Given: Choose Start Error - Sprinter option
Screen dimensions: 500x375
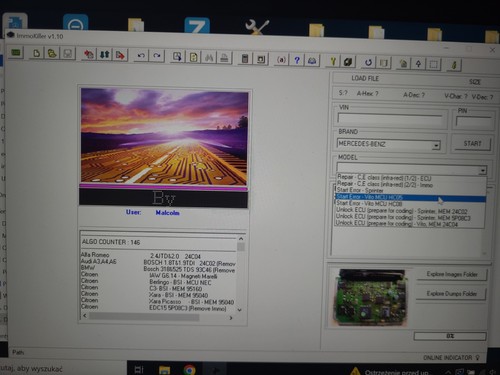Looking at the screenshot, I should point(360,190).
